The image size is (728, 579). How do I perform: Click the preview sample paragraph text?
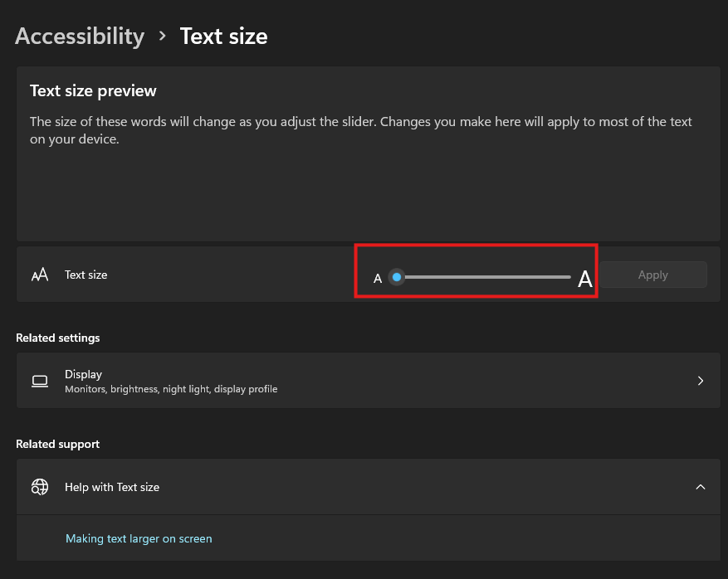360,130
